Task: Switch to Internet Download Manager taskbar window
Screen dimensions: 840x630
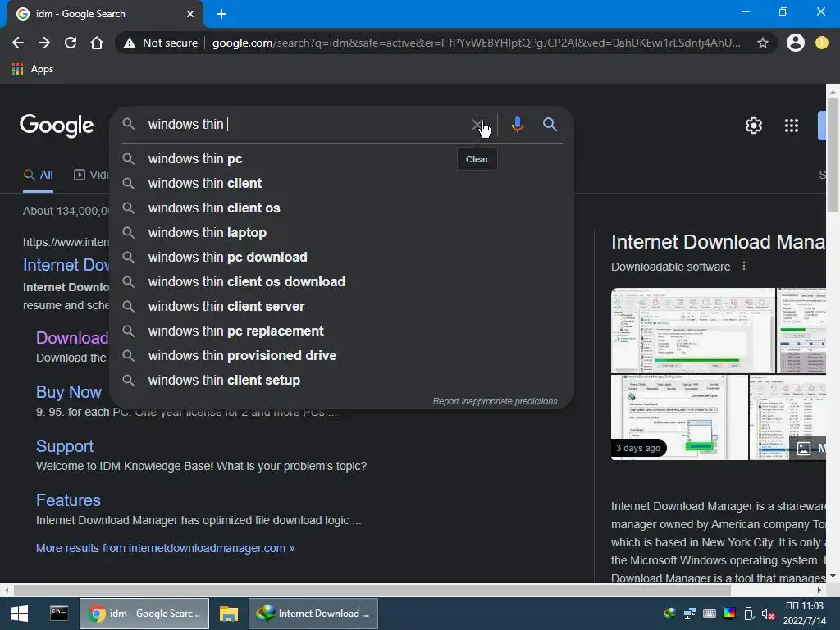Action: pos(313,614)
